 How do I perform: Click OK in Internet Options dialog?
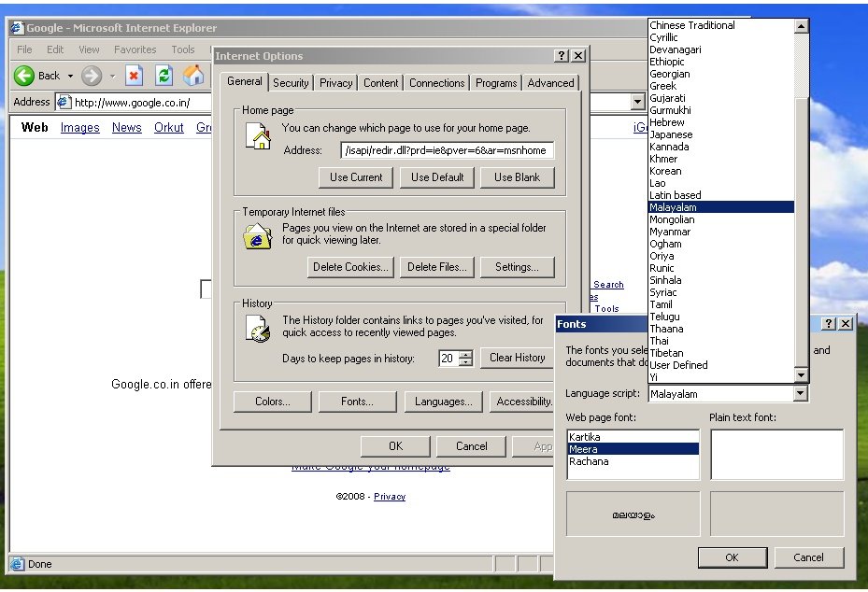(x=395, y=446)
